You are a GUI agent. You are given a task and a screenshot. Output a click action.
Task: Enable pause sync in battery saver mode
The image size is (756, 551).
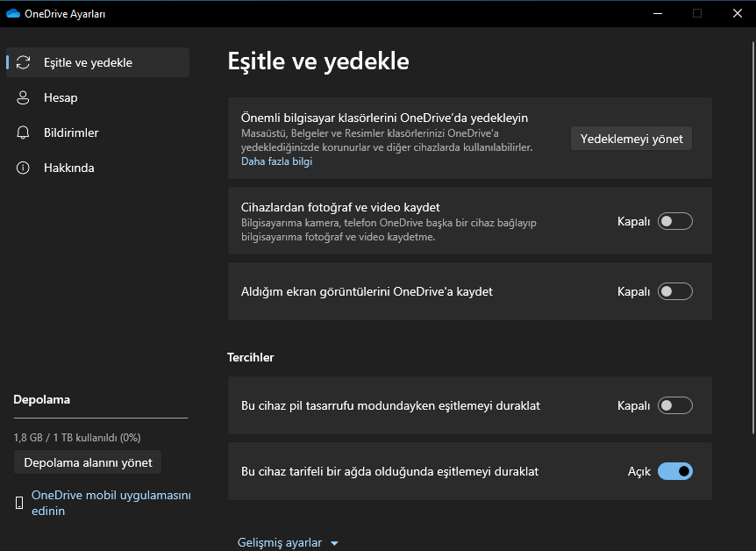point(675,405)
